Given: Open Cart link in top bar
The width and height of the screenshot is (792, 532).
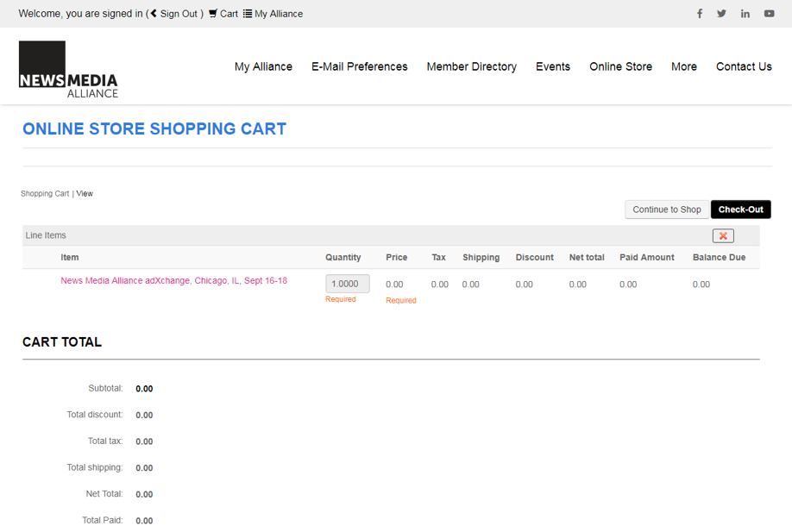Looking at the screenshot, I should (x=223, y=14).
